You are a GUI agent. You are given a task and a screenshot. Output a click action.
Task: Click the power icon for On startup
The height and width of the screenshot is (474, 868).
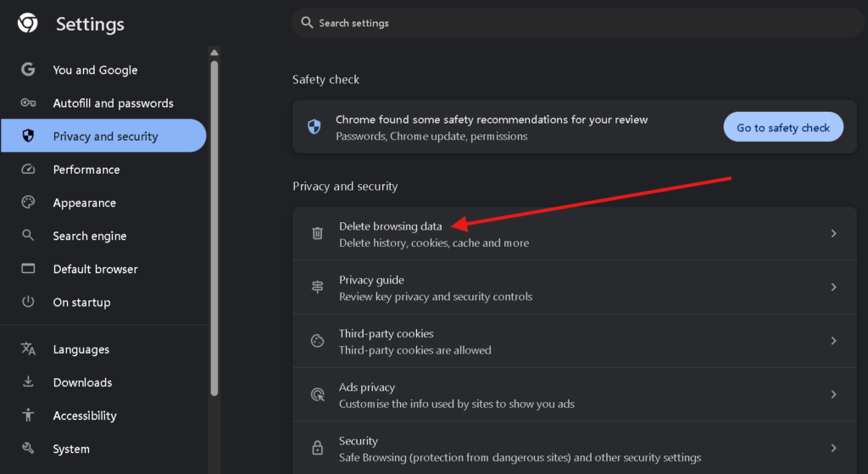28,302
